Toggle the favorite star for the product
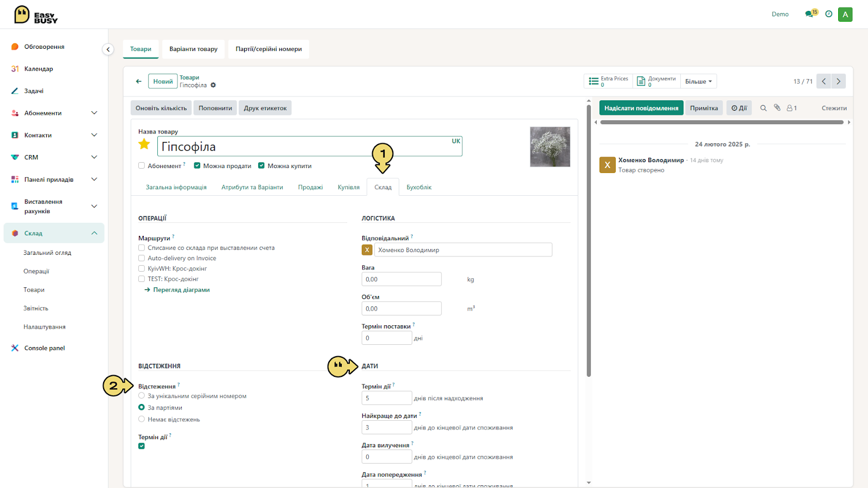868x488 pixels. pyautogui.click(x=144, y=144)
